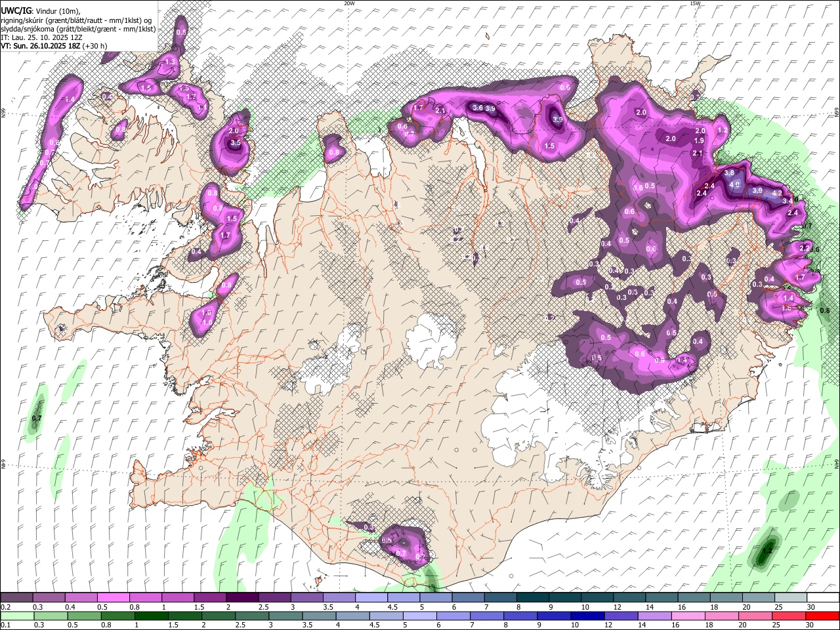Screen dimensions: 840x630
Task: Click the 4.2 snowfall value label
Action: tap(777, 194)
